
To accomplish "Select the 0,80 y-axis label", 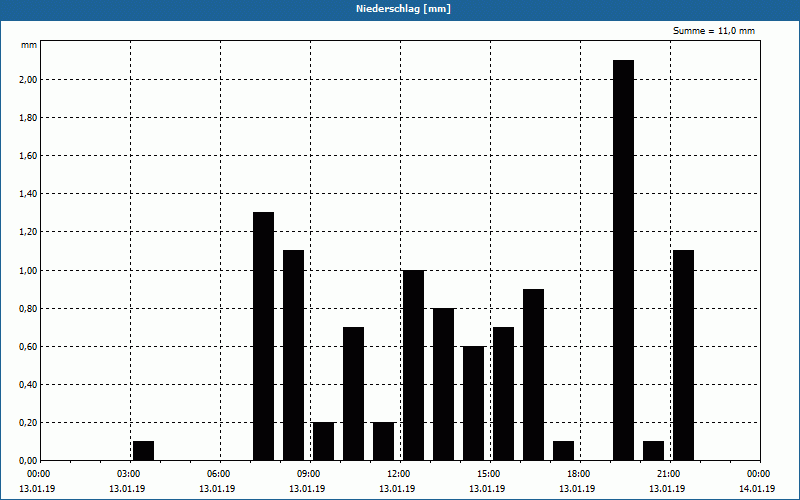I will tap(28, 309).
